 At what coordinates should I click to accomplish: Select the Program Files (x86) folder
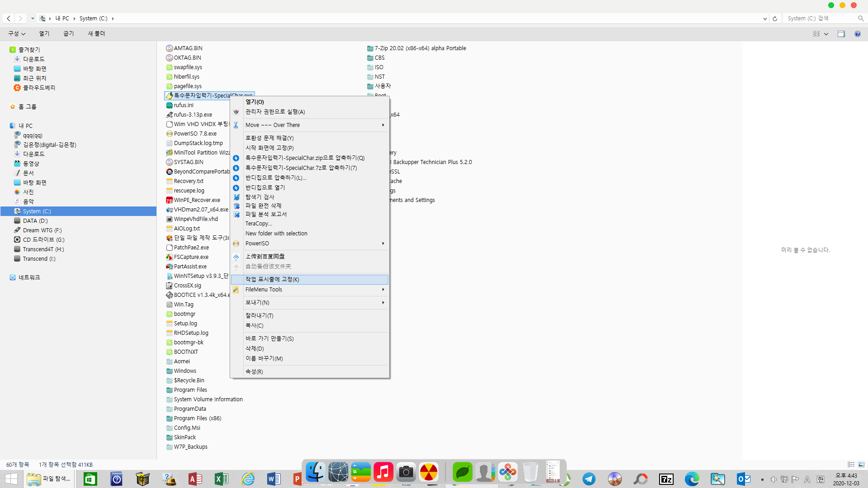point(194,418)
